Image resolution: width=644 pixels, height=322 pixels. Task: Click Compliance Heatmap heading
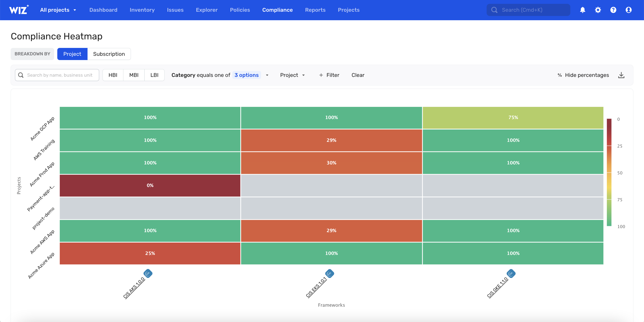pyautogui.click(x=56, y=36)
